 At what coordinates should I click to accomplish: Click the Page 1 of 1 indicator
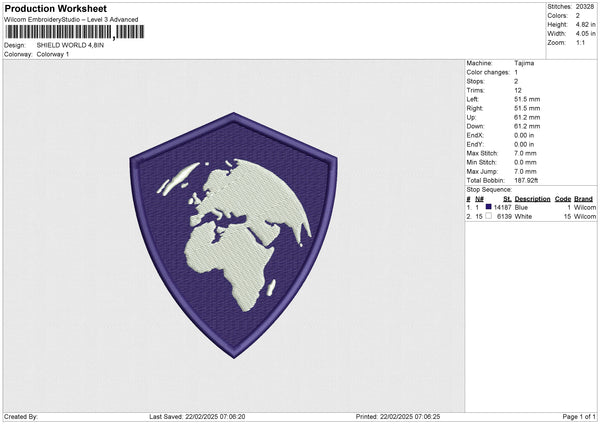pos(579,417)
